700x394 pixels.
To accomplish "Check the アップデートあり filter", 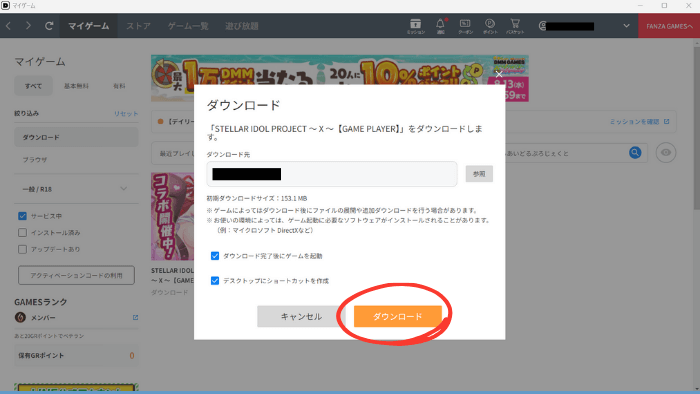I will (22, 249).
